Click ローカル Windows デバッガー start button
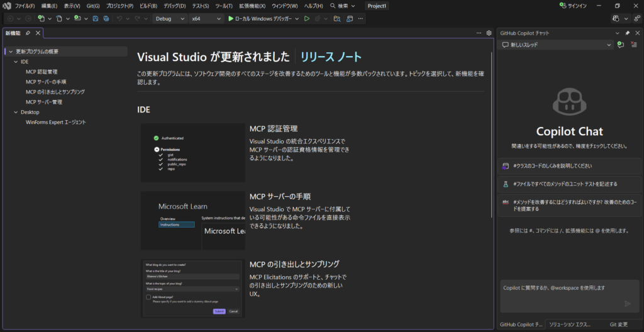This screenshot has width=644, height=332. (264, 19)
